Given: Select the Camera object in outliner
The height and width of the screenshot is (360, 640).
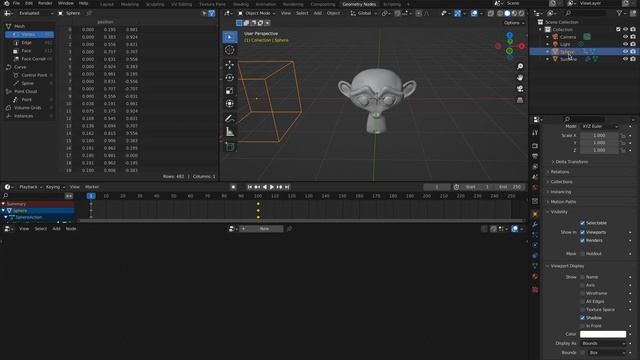Looking at the screenshot, I should point(568,37).
